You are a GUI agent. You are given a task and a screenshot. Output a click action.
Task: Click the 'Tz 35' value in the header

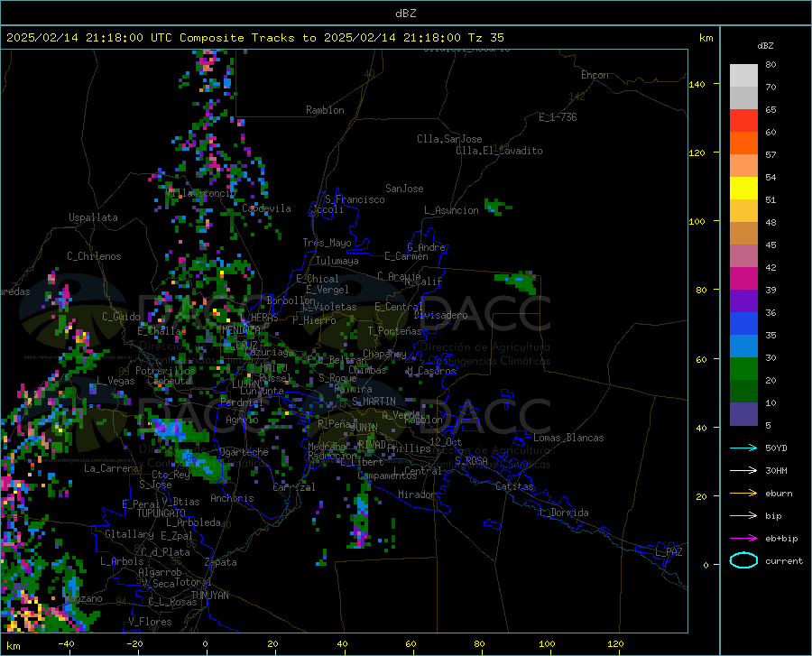[485, 38]
